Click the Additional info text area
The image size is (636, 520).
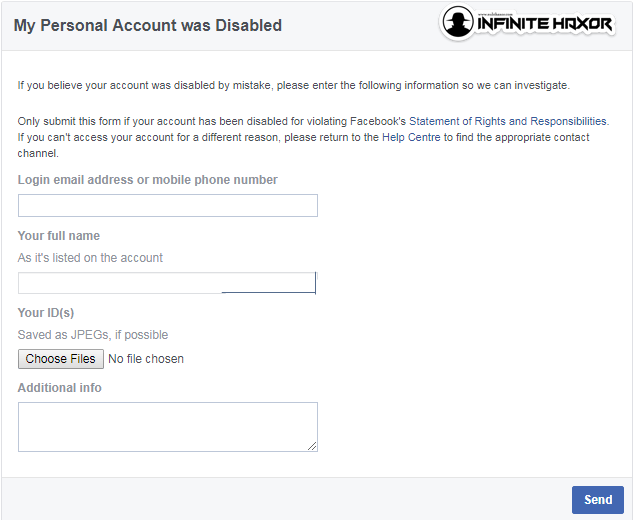click(167, 426)
